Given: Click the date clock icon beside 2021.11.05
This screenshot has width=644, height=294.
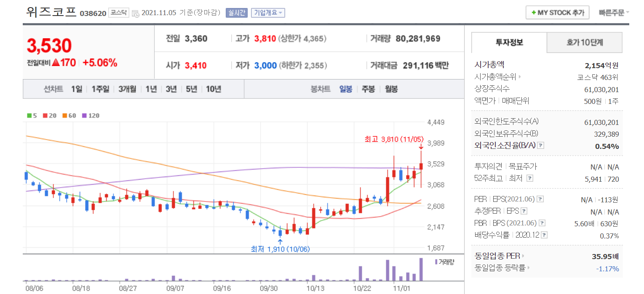Looking at the screenshot, I should coord(135,13).
